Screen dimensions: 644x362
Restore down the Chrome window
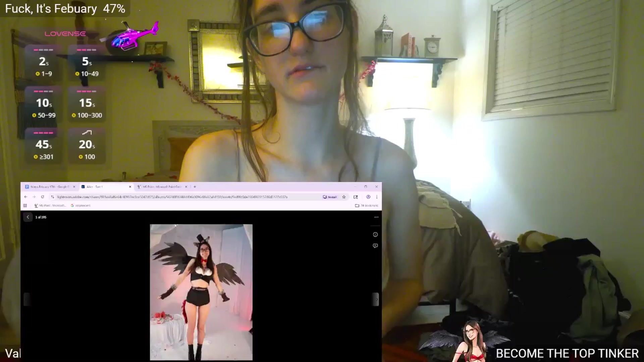366,187
